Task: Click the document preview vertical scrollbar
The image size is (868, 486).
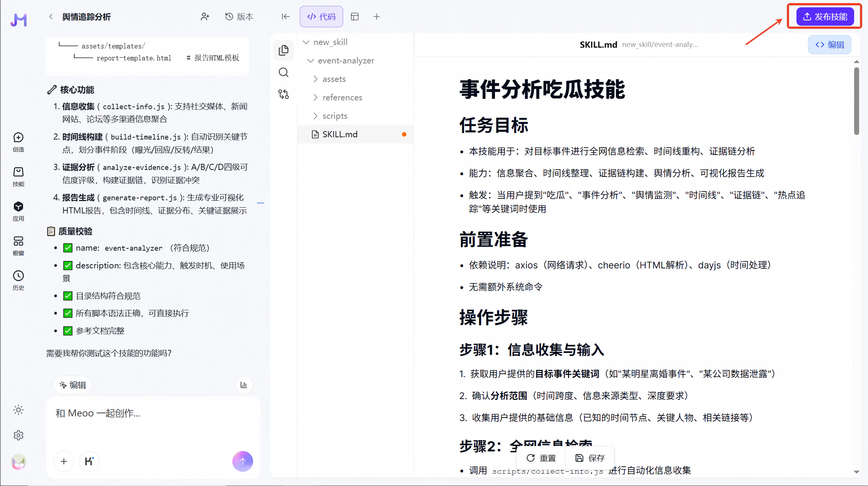Action: [x=856, y=101]
